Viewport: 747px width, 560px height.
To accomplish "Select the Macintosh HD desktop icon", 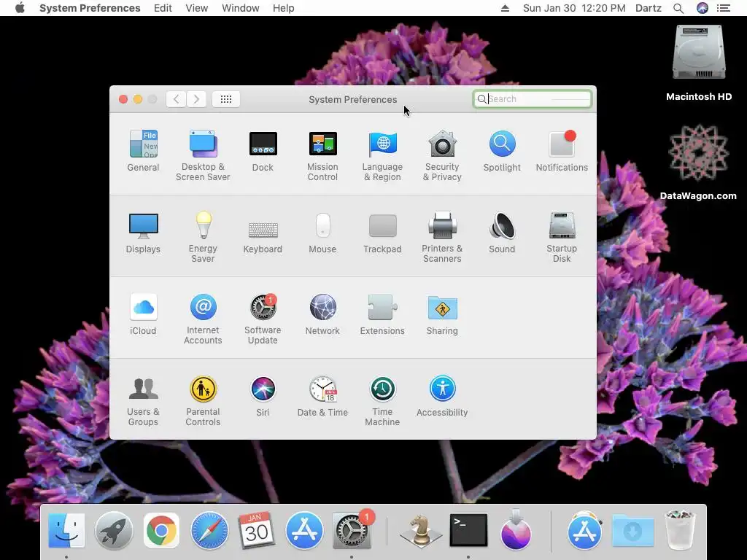I will coord(698,63).
